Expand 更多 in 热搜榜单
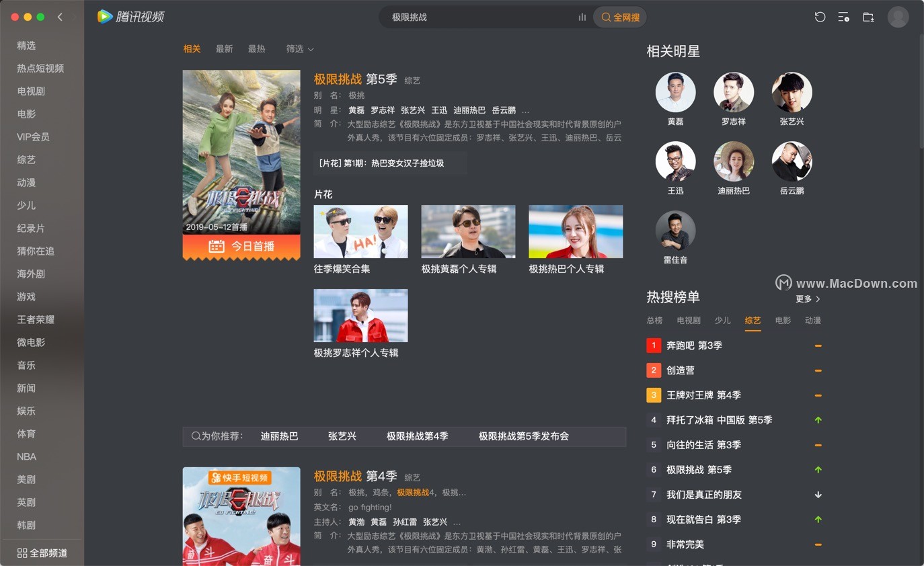Image resolution: width=924 pixels, height=566 pixels. click(808, 299)
